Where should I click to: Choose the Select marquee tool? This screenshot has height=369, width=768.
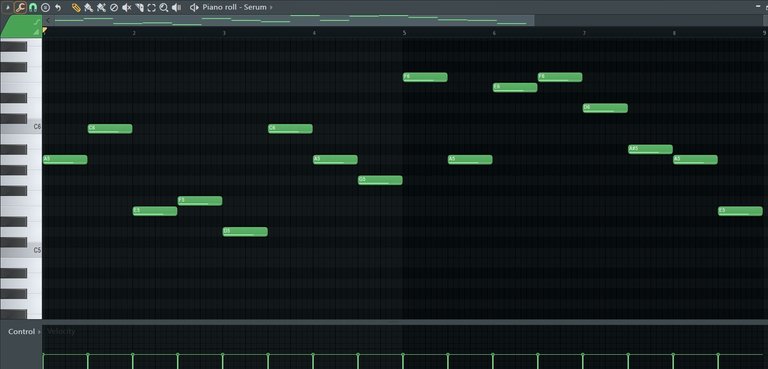click(151, 7)
